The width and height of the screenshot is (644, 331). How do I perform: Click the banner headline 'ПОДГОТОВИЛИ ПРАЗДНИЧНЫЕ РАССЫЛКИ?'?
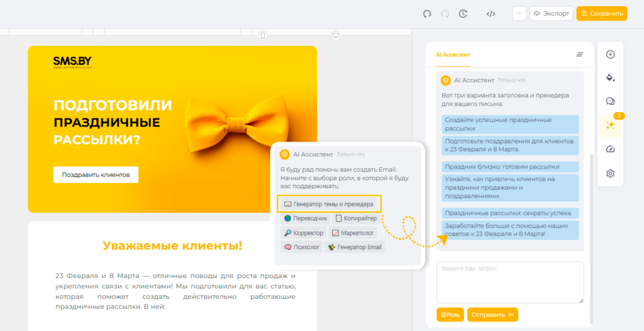click(x=113, y=123)
